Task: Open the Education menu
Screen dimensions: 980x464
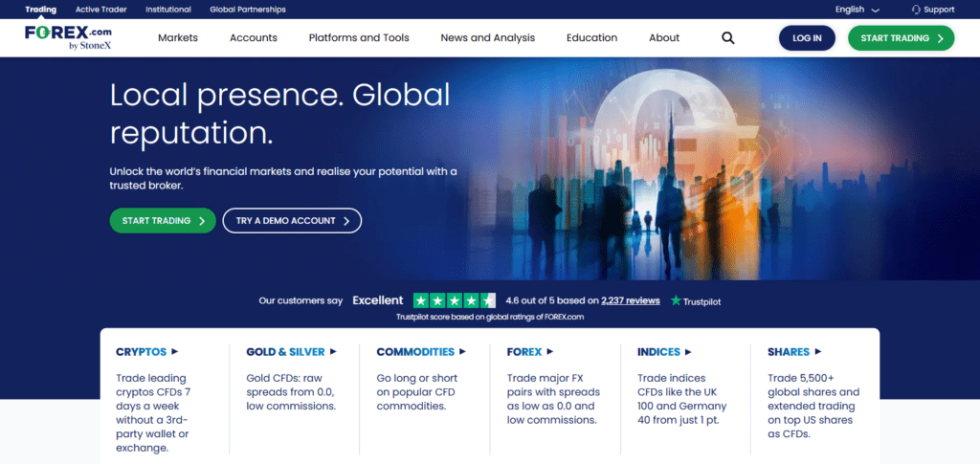Action: tap(591, 38)
